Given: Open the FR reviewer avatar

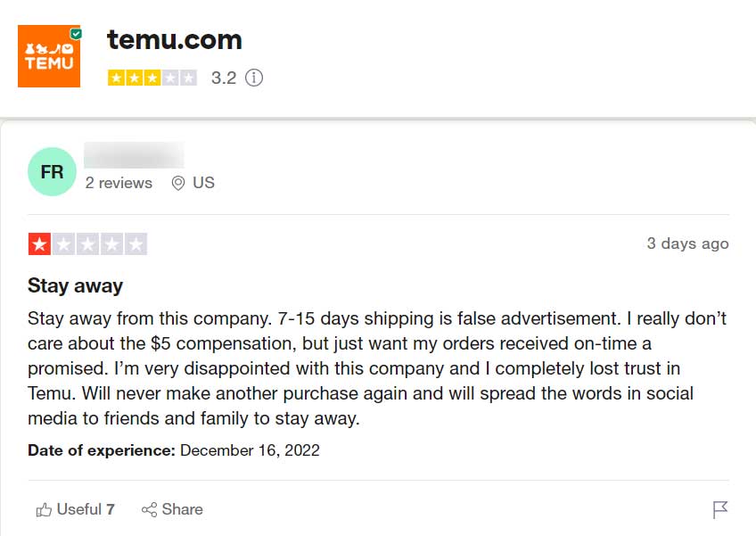Looking at the screenshot, I should [x=52, y=171].
